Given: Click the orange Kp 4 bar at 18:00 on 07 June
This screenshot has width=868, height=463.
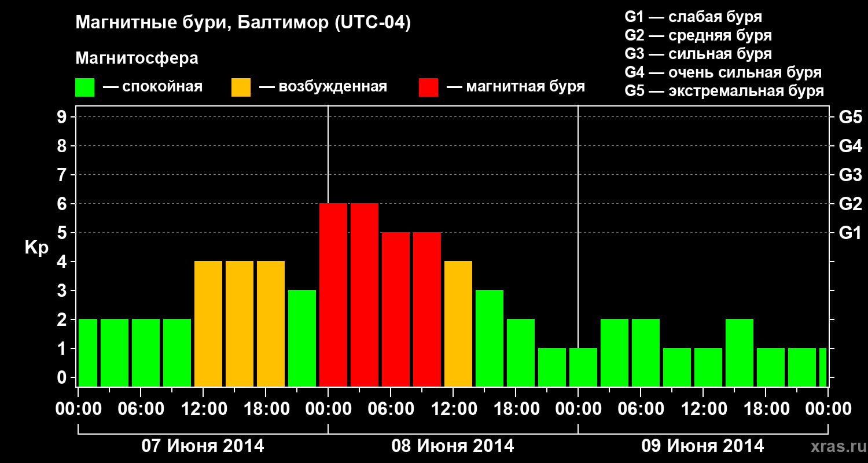Looking at the screenshot, I should 271,324.
